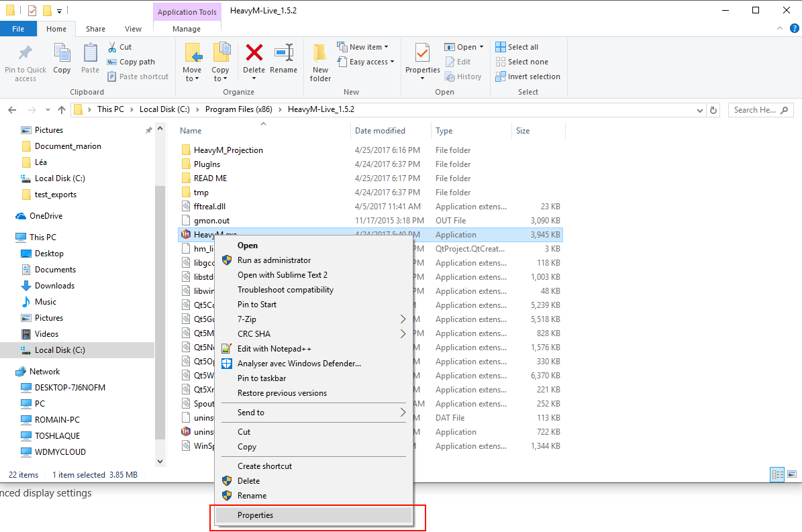Viewport: 802px width, 532px height.
Task: Switch to large icons view in the status bar
Action: coord(792,474)
